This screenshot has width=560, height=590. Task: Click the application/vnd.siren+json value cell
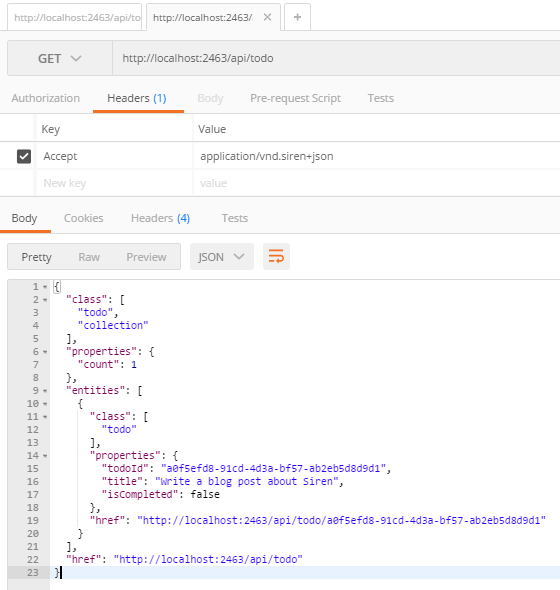click(x=376, y=156)
